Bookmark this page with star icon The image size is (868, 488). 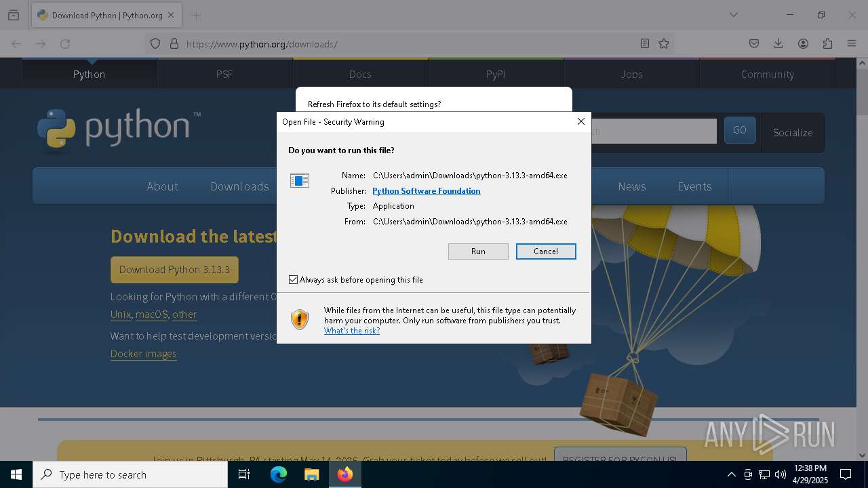664,43
